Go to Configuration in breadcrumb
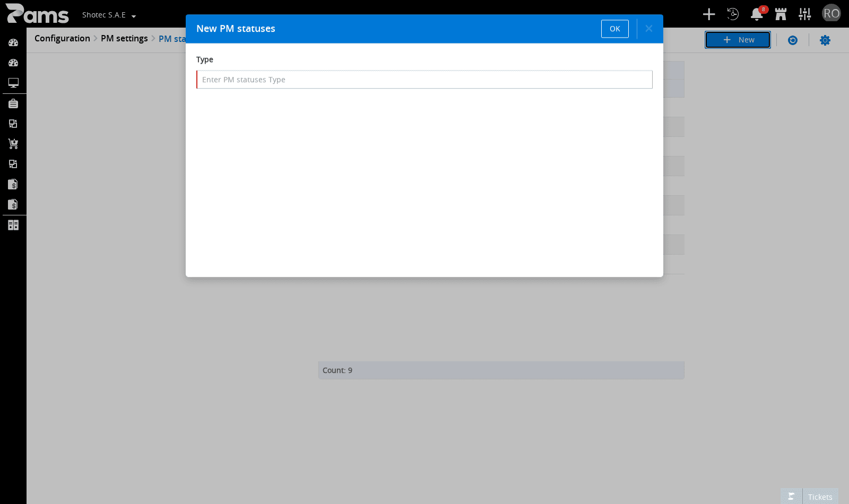This screenshot has height=504, width=849. point(62,38)
